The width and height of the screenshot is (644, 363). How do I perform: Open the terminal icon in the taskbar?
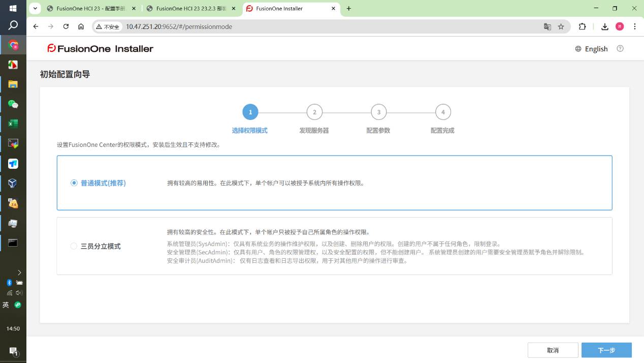pyautogui.click(x=13, y=243)
